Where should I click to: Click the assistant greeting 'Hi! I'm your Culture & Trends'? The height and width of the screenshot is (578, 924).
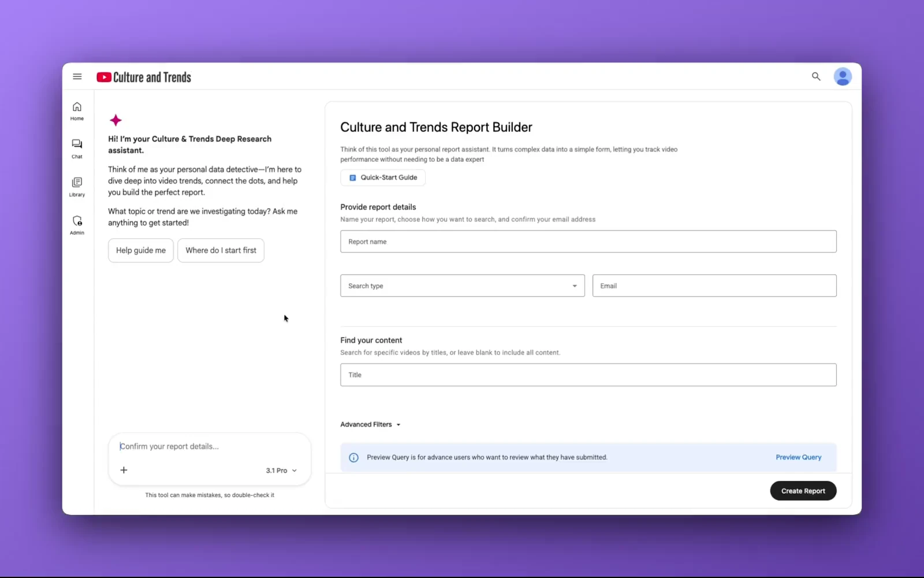189,144
